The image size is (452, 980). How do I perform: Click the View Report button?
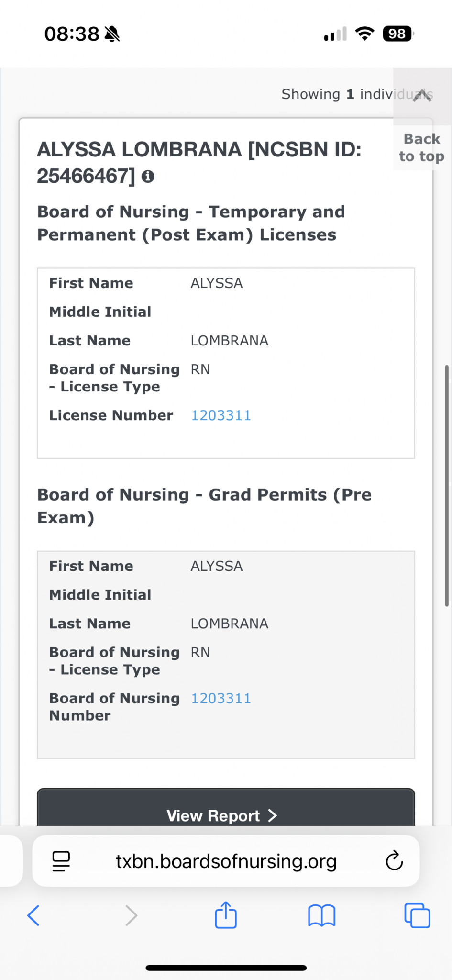(226, 808)
